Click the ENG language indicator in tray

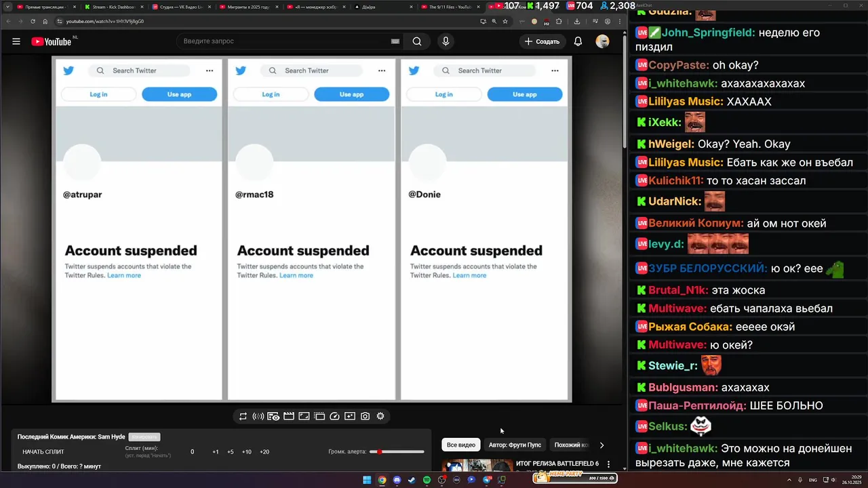click(x=813, y=480)
